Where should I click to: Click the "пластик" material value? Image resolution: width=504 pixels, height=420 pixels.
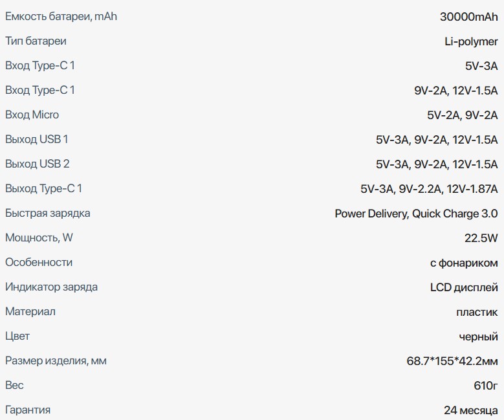(477, 312)
